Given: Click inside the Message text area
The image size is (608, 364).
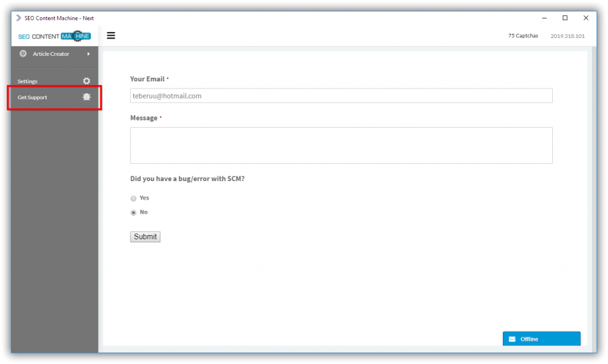Looking at the screenshot, I should coord(341,145).
